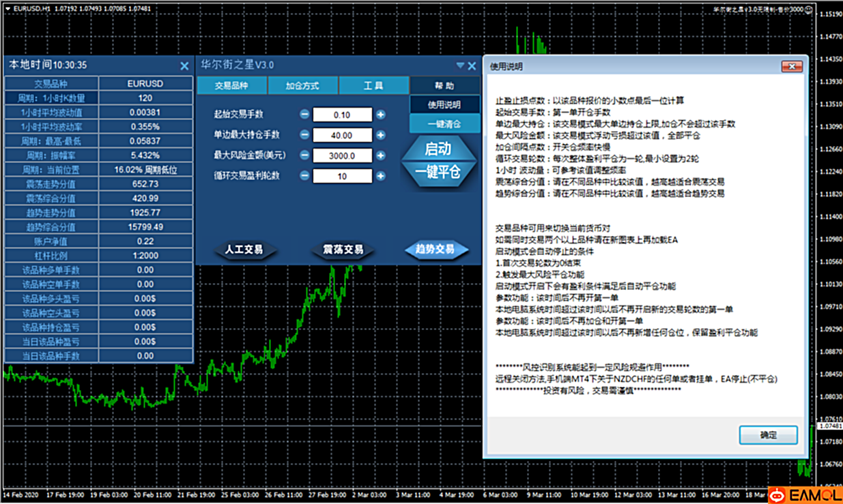Open the 工具 menu
The image size is (843, 504).
pyautogui.click(x=373, y=86)
